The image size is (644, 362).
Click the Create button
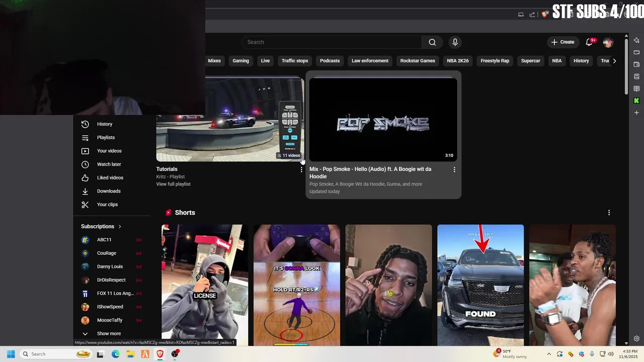point(562,42)
